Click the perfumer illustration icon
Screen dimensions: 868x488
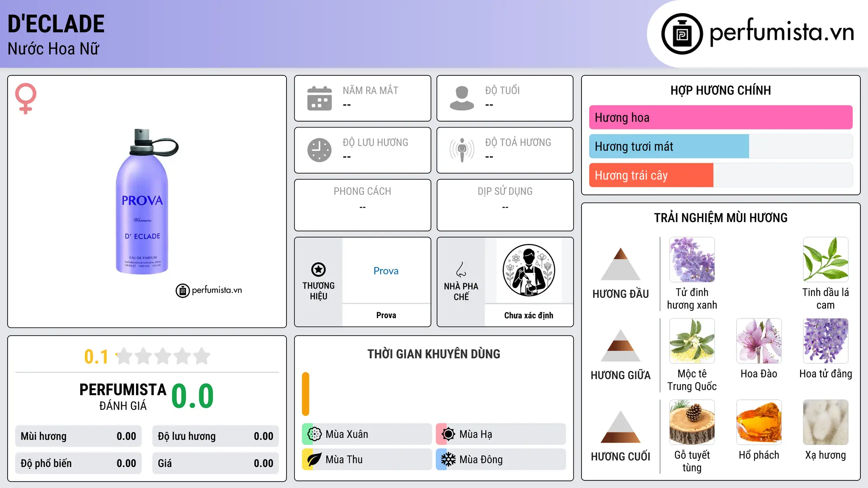click(x=529, y=270)
